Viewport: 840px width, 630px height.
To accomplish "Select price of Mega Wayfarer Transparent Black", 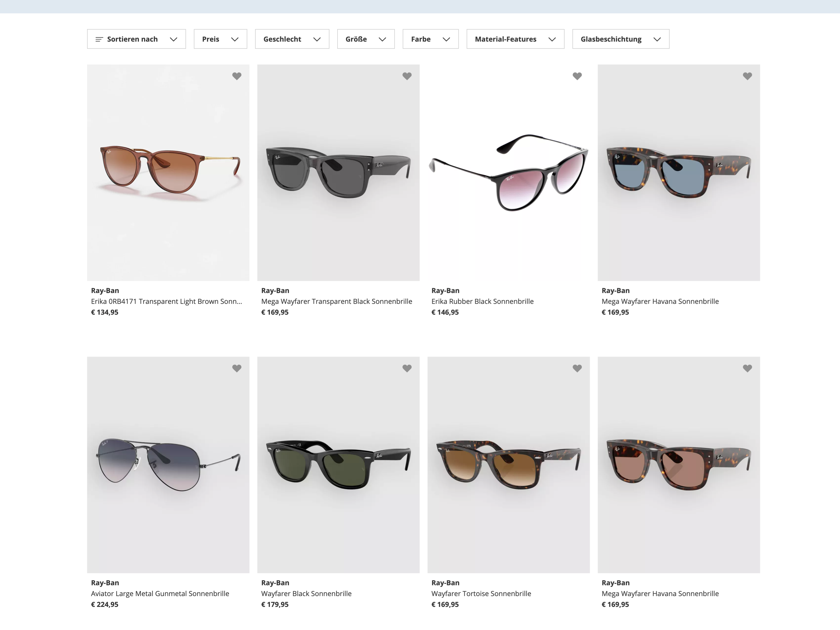I will (275, 312).
